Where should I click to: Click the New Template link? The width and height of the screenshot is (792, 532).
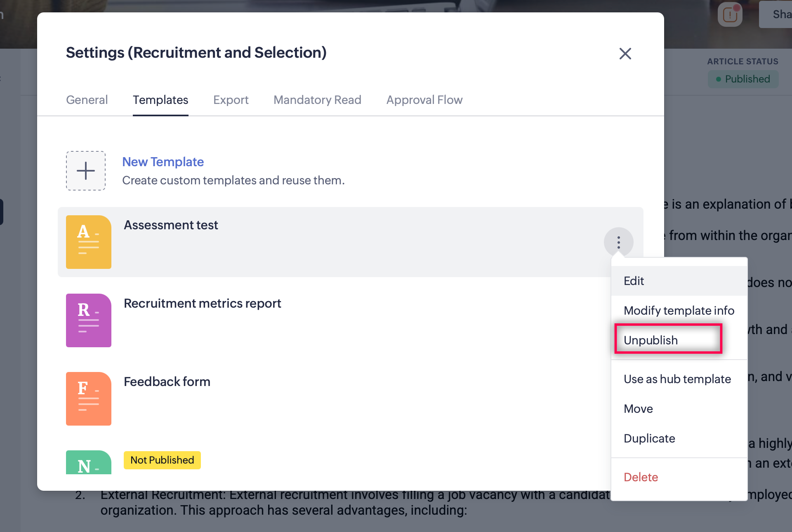click(x=163, y=162)
